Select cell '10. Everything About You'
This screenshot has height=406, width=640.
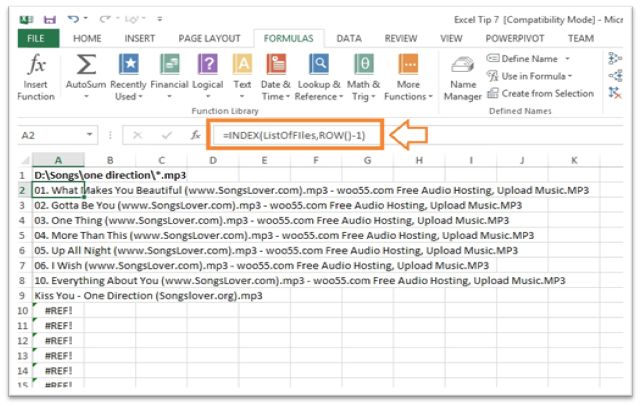58,281
